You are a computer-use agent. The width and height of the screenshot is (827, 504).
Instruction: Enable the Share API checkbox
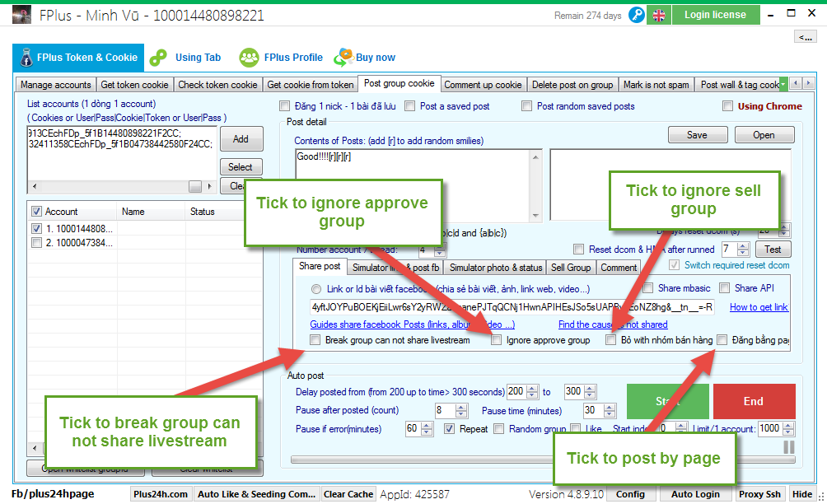[725, 288]
